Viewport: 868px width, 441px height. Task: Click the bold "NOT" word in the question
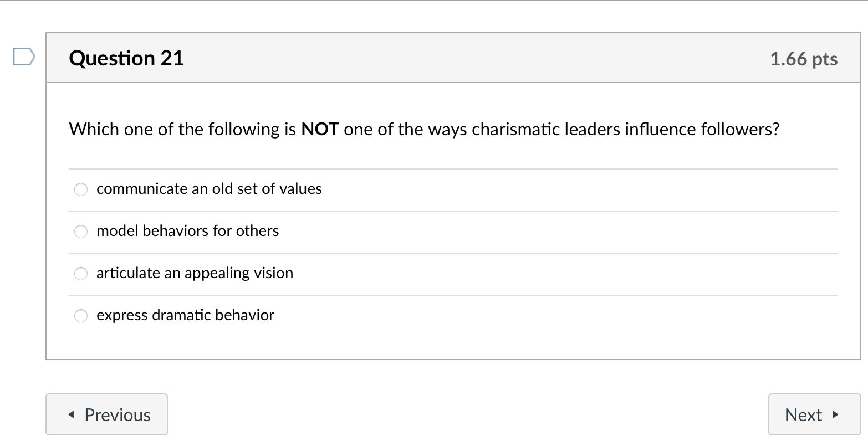320,129
